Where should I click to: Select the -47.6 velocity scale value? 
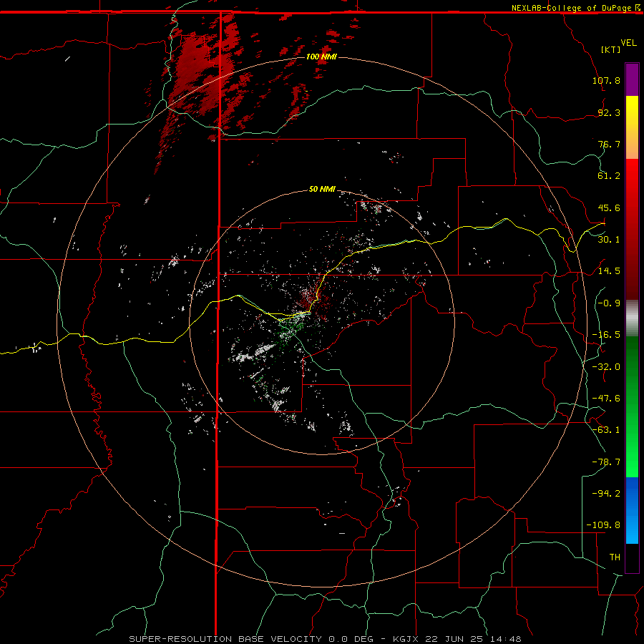point(606,399)
